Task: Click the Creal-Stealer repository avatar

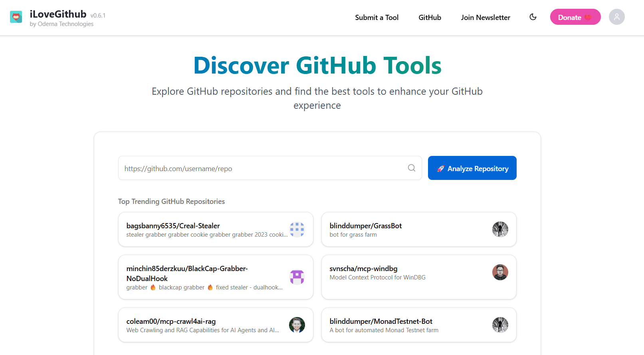Action: click(x=297, y=229)
